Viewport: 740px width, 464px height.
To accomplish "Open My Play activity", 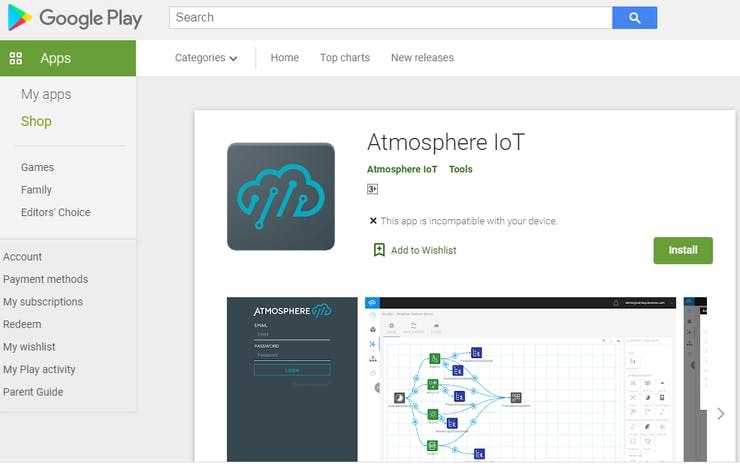I will click(x=39, y=370).
